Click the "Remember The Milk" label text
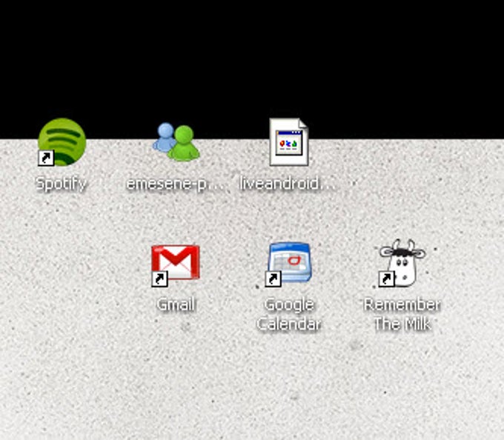Viewport: 504px width, 440px height. pos(402,314)
